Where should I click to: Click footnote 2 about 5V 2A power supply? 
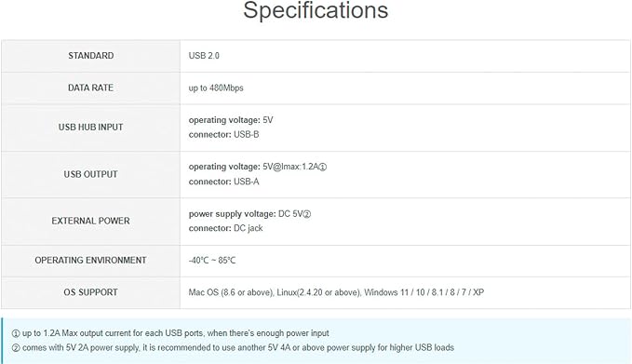pos(233,347)
